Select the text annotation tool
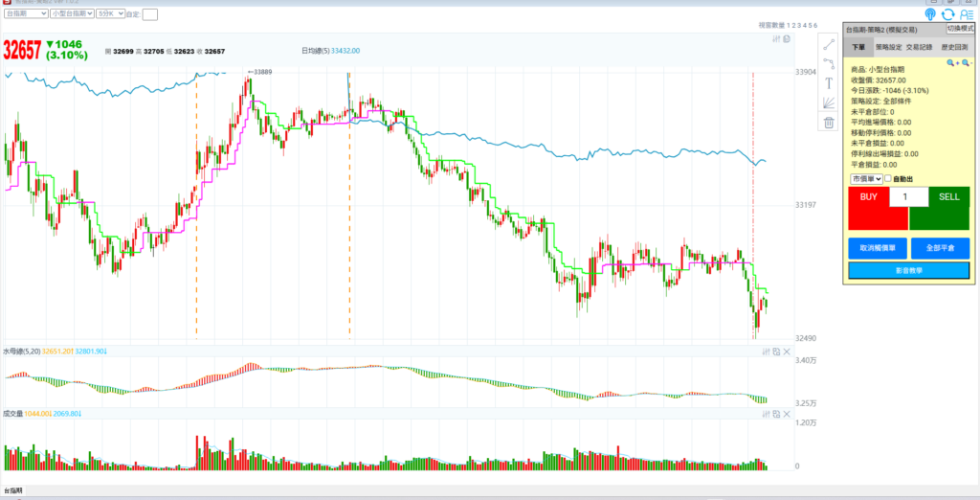980x500 pixels. coord(829,83)
